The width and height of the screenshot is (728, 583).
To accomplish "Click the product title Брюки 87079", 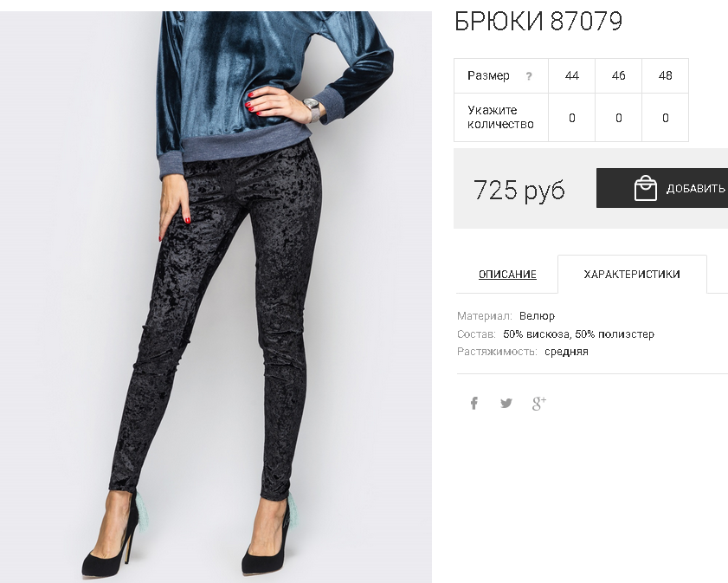I will click(538, 21).
